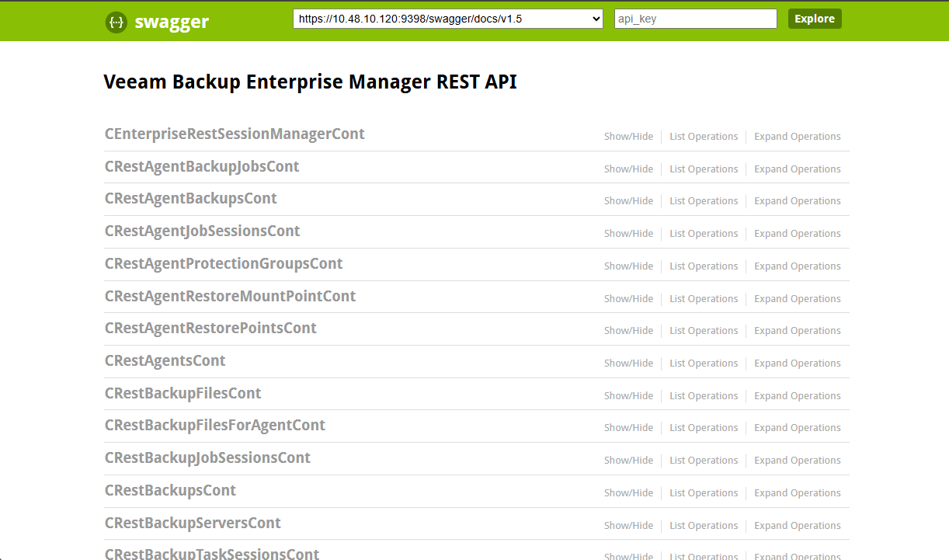Show/Hide CRestAgentBackupsCont operations

click(x=629, y=201)
